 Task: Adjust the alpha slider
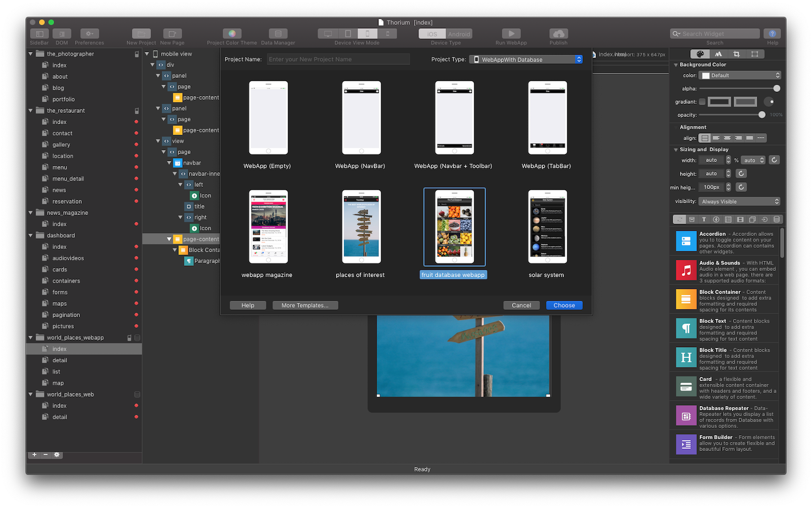pos(776,89)
